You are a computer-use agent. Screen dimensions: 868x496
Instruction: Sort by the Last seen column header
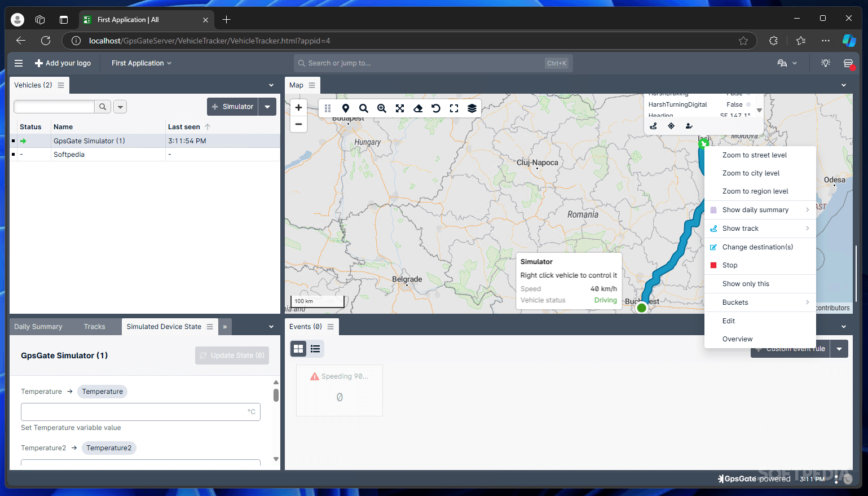pos(184,127)
